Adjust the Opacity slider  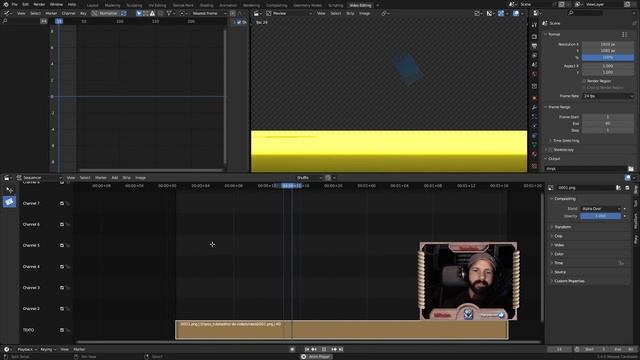tap(600, 216)
